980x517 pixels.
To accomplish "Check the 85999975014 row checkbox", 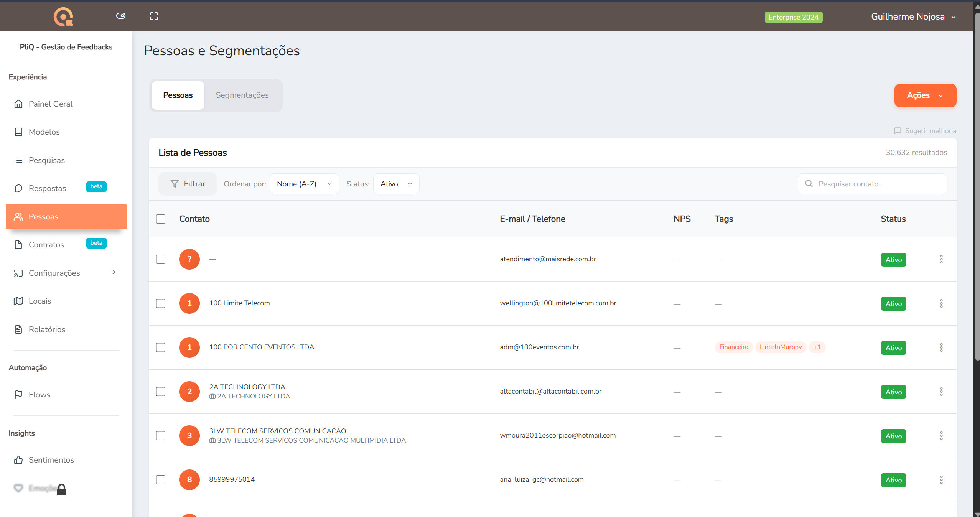I will point(161,480).
